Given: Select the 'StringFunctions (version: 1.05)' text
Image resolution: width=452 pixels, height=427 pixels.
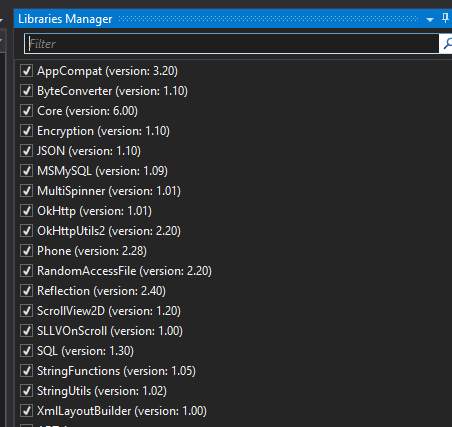Looking at the screenshot, I should 116,371.
